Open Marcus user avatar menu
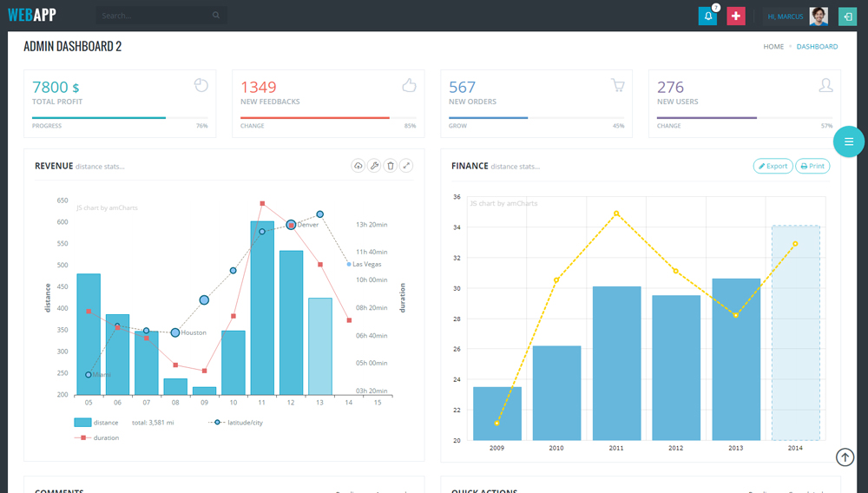The image size is (868, 493). [x=819, y=16]
